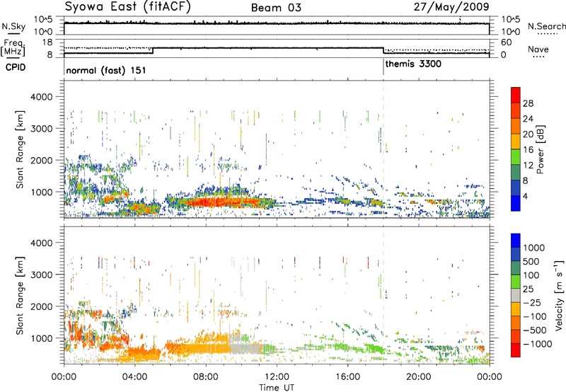Click the 'Time UT' axis label
The image size is (566, 392).
(277, 388)
